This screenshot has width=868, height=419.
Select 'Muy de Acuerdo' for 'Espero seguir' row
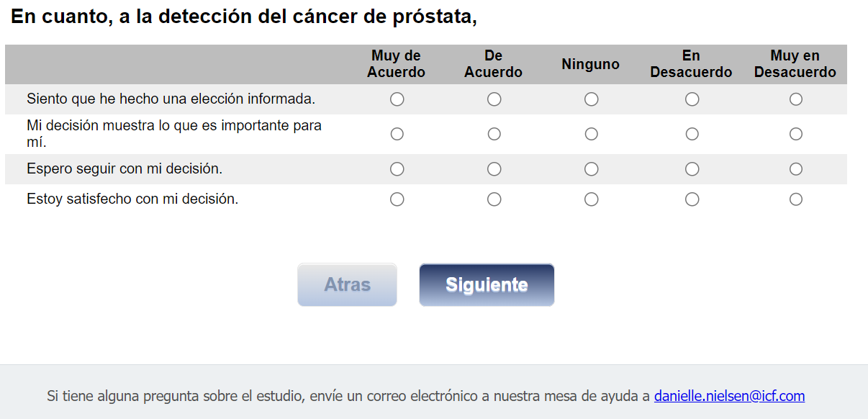point(397,169)
